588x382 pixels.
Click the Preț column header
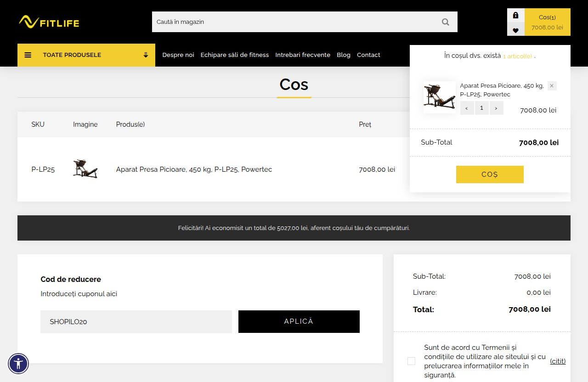(365, 124)
